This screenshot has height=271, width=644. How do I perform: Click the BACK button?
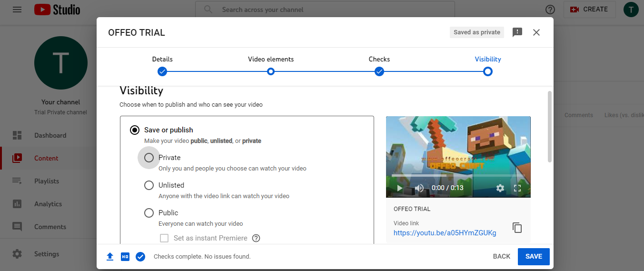pos(502,256)
